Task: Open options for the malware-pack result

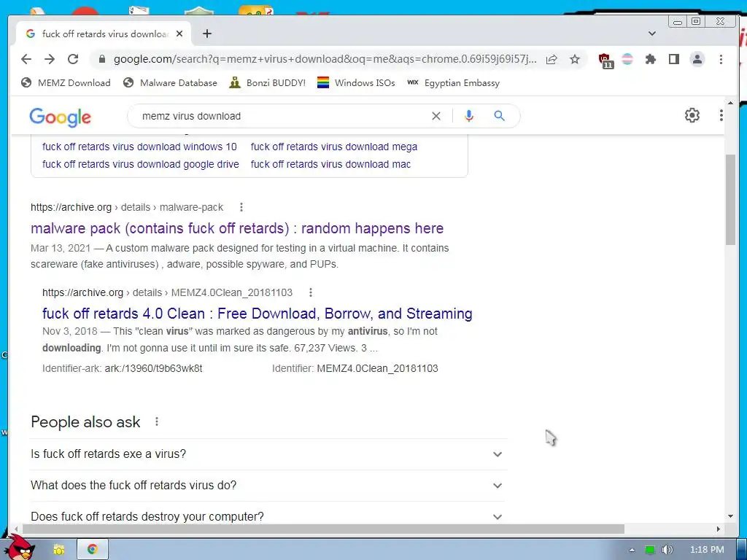Action: [x=241, y=207]
